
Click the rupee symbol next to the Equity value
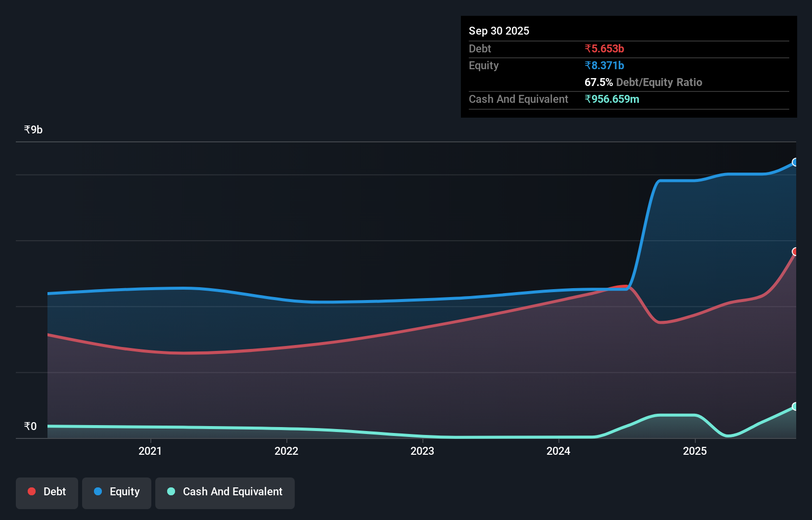588,65
